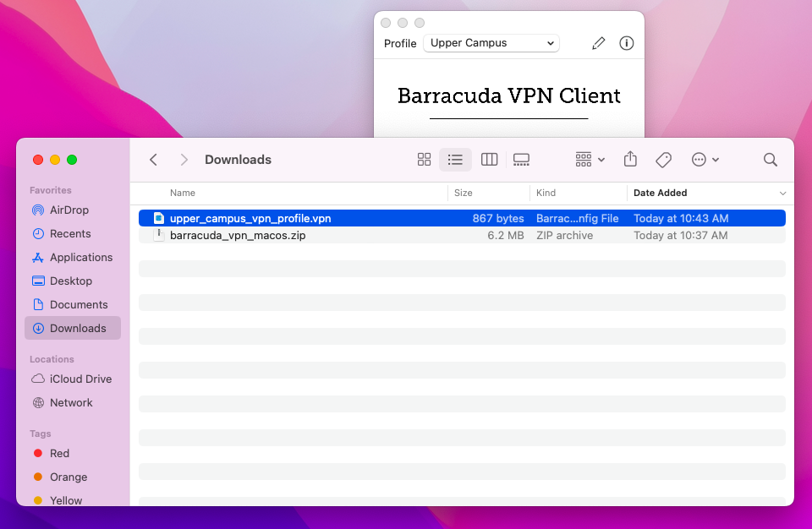Click the Tags icon in Finder toolbar
The width and height of the screenshot is (812, 529).
tap(663, 160)
